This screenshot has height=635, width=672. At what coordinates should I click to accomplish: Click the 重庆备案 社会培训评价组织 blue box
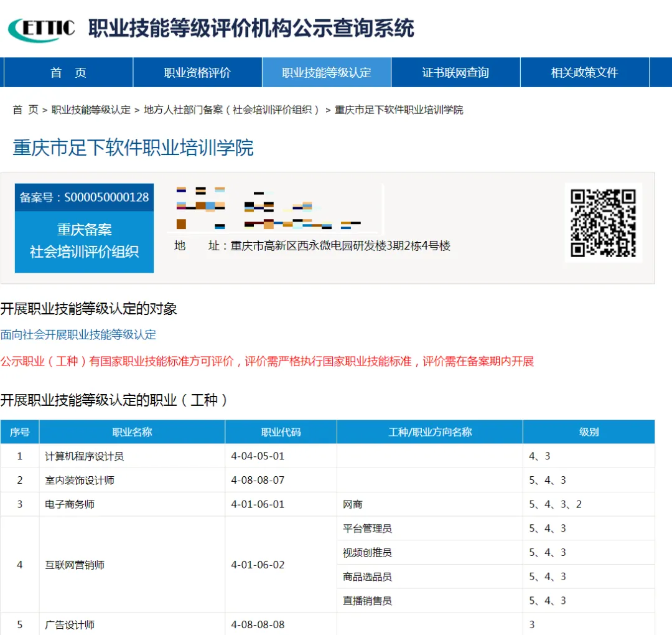coord(84,241)
